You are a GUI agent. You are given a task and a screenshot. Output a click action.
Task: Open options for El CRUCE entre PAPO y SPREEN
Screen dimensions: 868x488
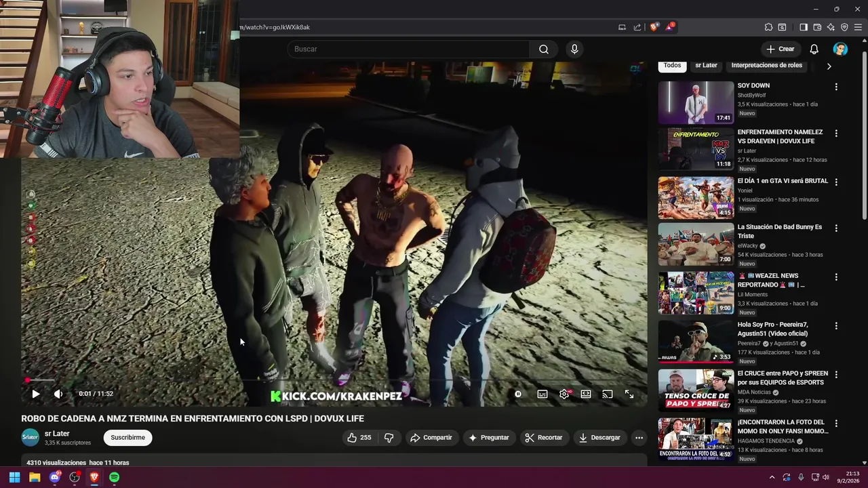(836, 375)
